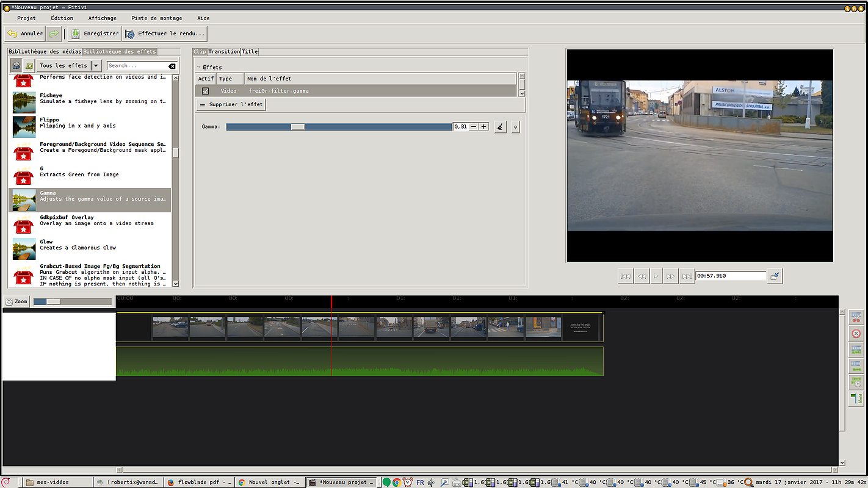The height and width of the screenshot is (488, 868).
Task: Click the timeline Zoom fit button
Action: pos(16,301)
